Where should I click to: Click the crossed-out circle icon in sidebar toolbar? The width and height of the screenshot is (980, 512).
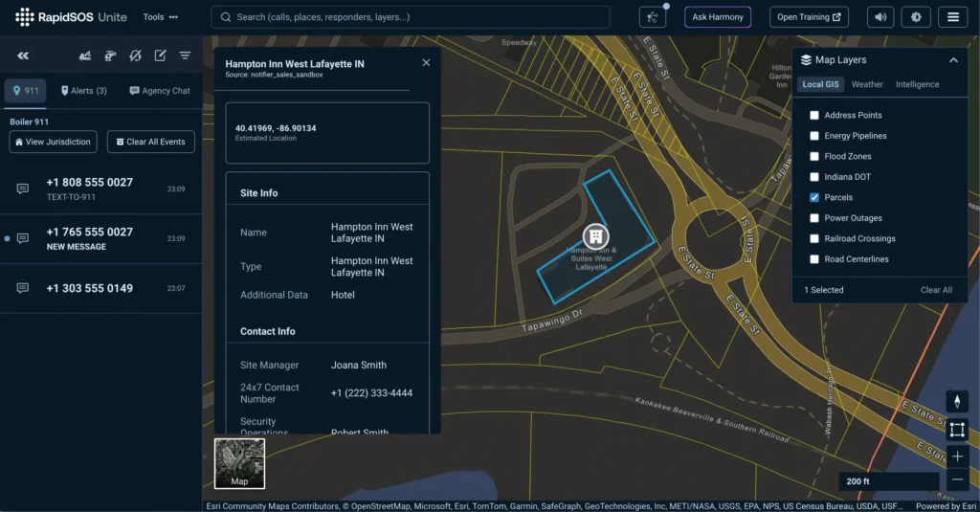pyautogui.click(x=135, y=56)
